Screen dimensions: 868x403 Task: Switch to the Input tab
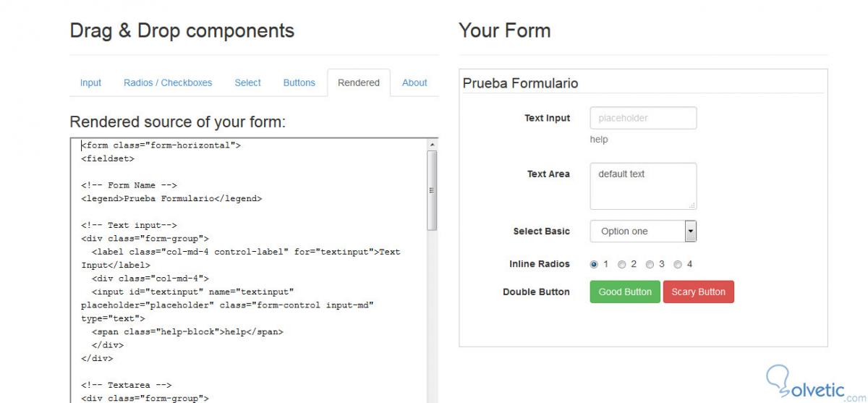[x=90, y=83]
